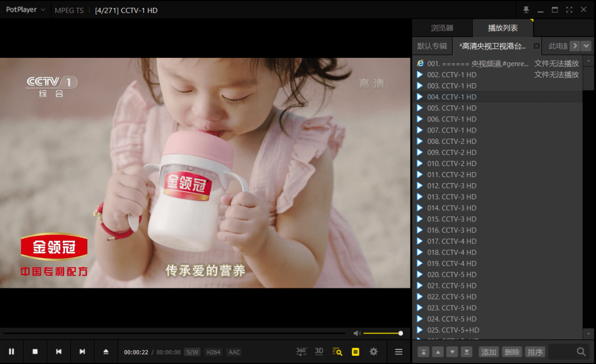Open the playlist tabs dropdown arrow

pos(587,46)
